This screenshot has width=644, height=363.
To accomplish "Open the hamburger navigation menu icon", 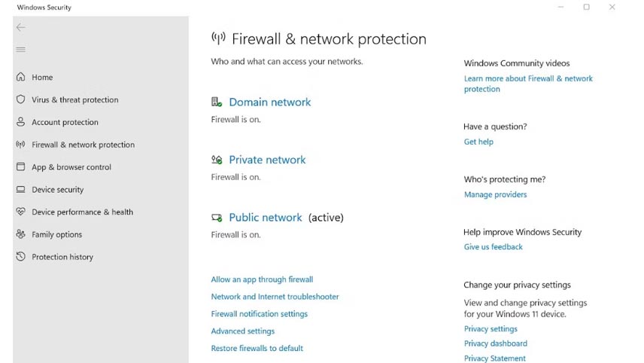I will coord(20,50).
